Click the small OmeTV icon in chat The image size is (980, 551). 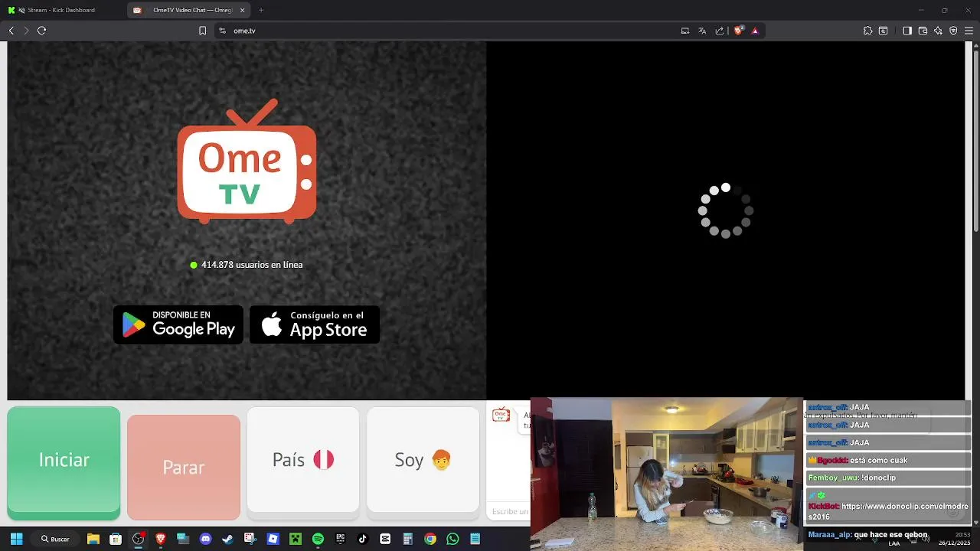(501, 416)
